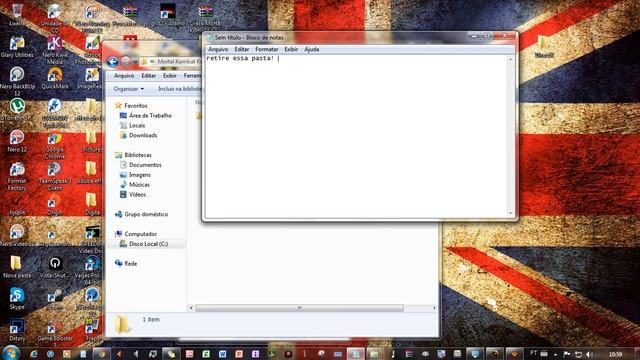The image size is (640, 360).
Task: Launch Game Booster desktop shortcut
Action: coord(55,331)
